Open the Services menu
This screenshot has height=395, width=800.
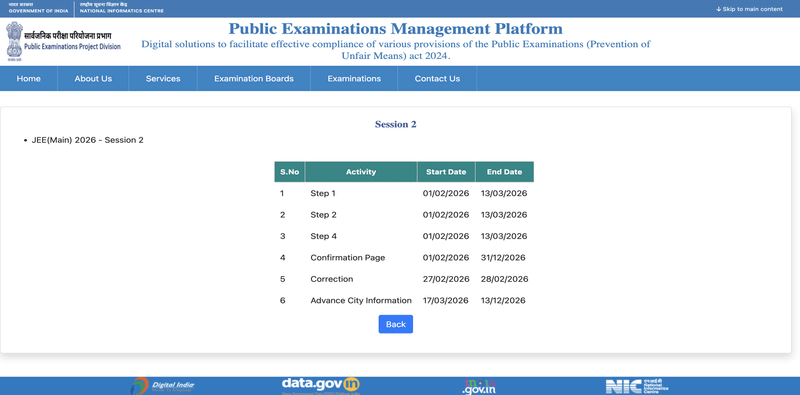tap(163, 79)
